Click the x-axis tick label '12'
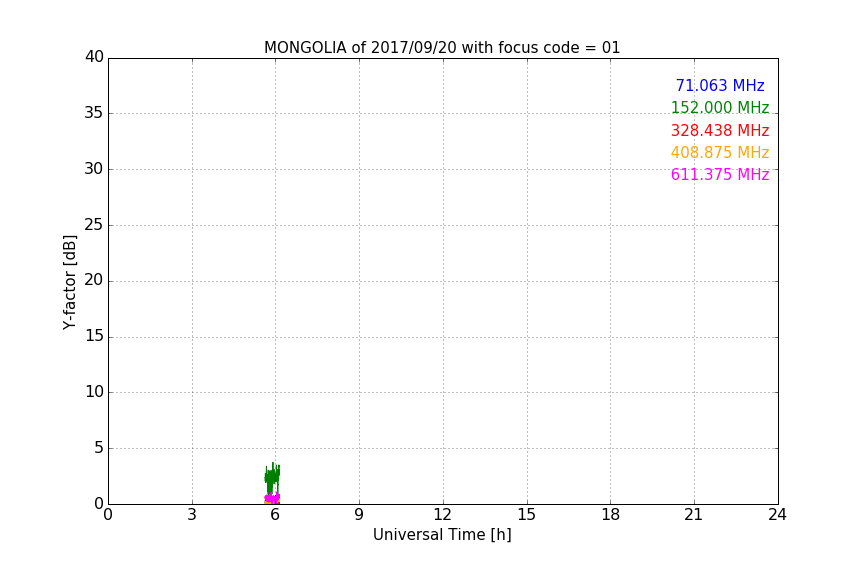 [x=442, y=515]
